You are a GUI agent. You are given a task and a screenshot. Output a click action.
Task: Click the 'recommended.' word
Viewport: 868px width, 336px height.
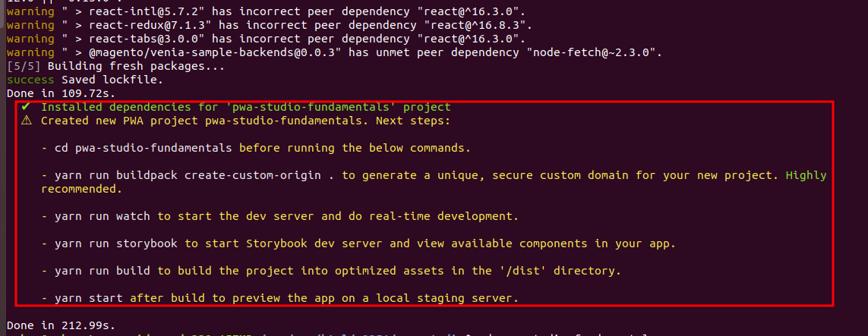81,189
